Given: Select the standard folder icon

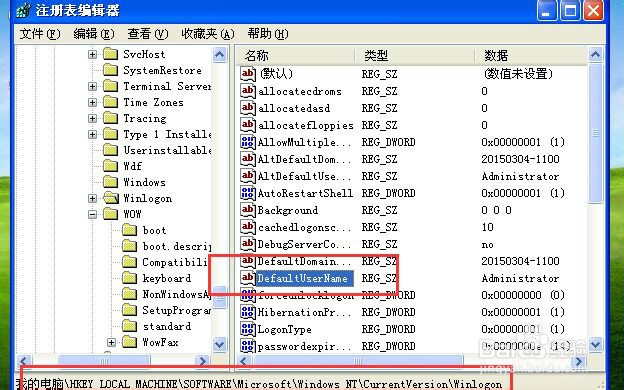Looking at the screenshot, I should coord(129,326).
